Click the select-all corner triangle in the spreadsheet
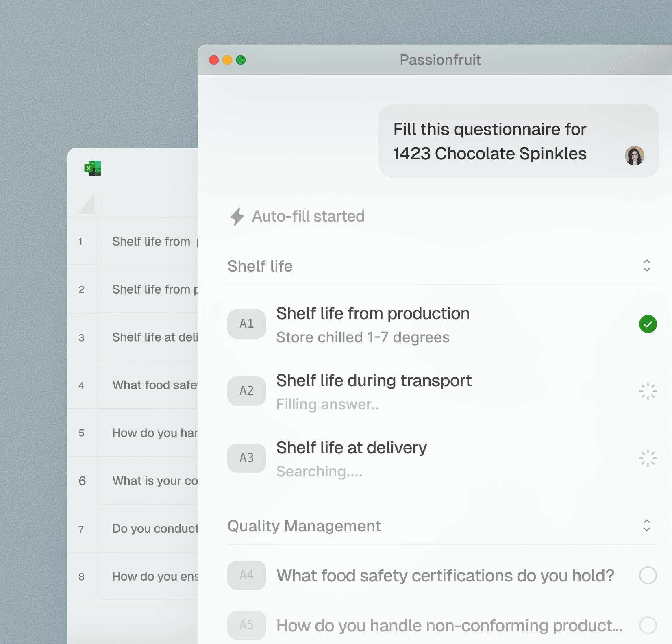This screenshot has height=644, width=672. (87, 203)
